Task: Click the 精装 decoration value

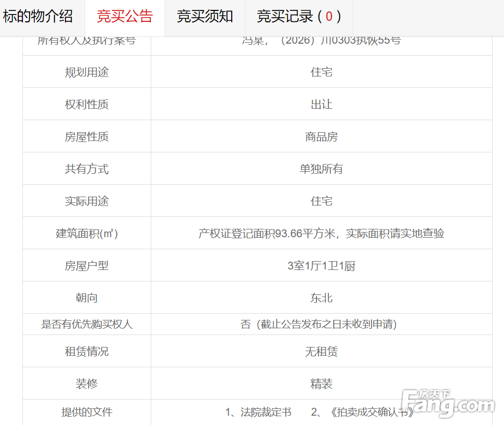Action: pyautogui.click(x=321, y=384)
